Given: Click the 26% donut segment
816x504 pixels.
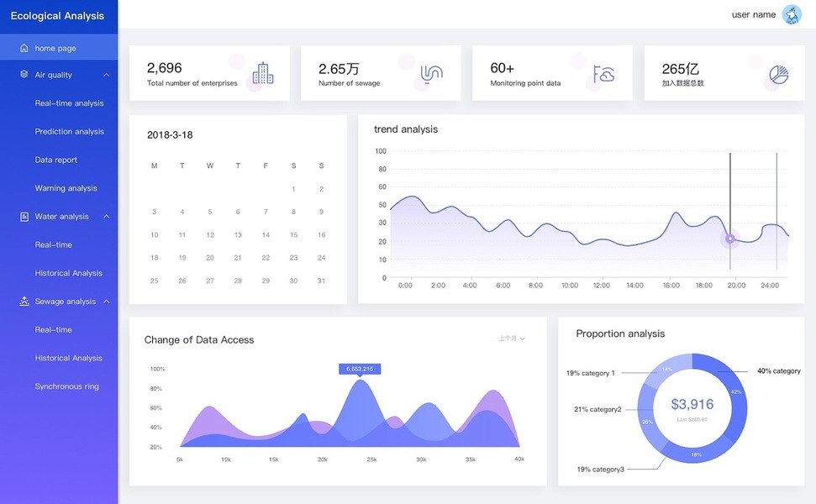Looking at the screenshot, I should coord(647,422).
